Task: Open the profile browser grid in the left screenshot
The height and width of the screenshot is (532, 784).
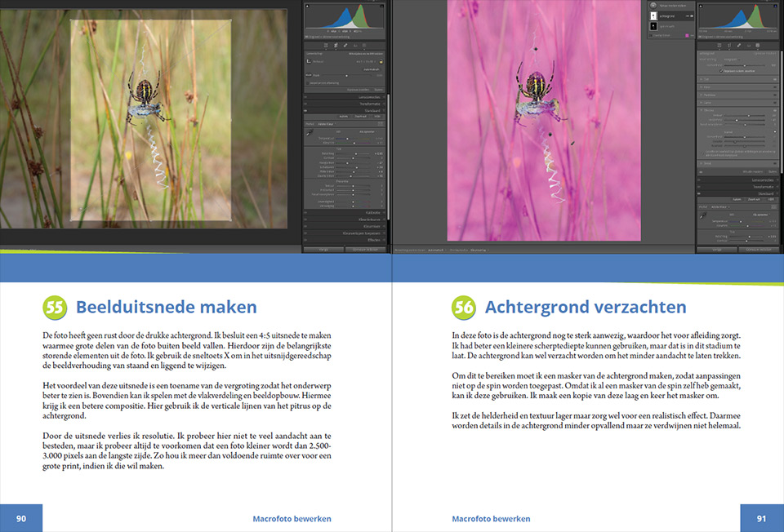Action: coord(380,124)
